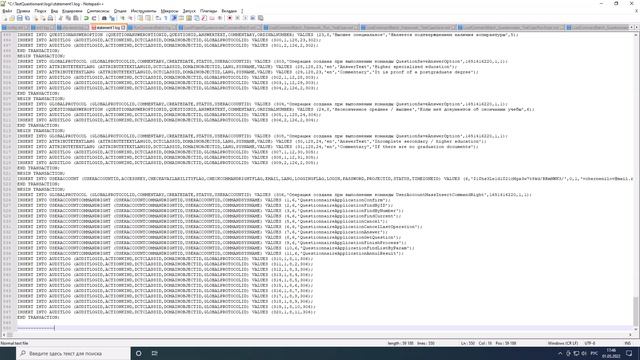Toggle file monitoring (tail) icon
The height and width of the screenshot is (360, 640).
click(x=220, y=18)
